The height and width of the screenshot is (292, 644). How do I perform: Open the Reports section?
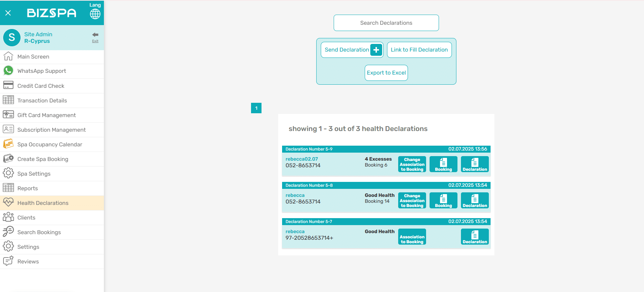pyautogui.click(x=28, y=189)
